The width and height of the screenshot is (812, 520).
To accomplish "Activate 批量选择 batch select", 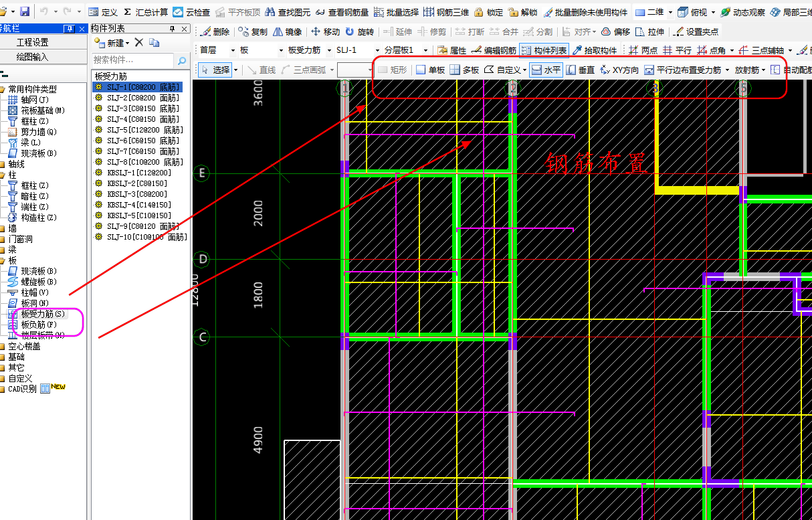I will point(397,13).
